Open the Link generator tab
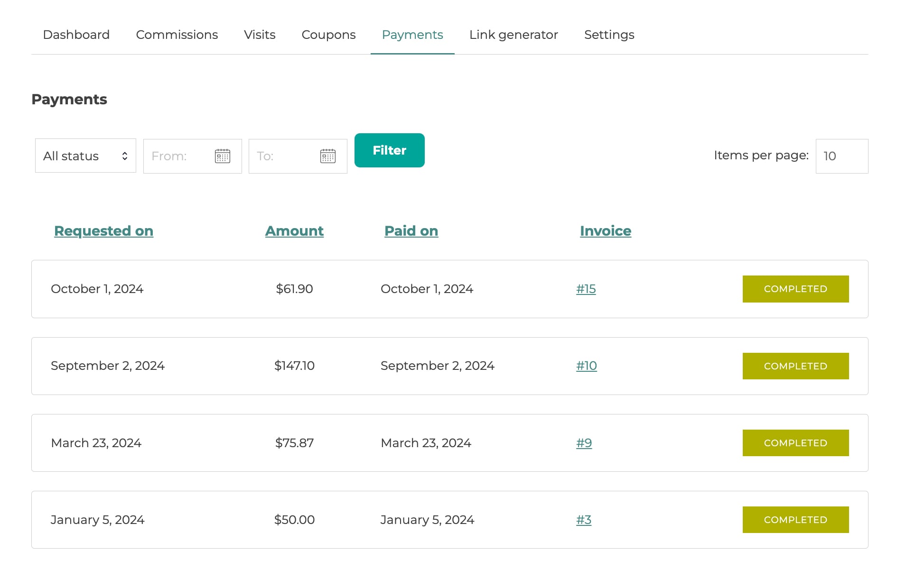 [513, 35]
